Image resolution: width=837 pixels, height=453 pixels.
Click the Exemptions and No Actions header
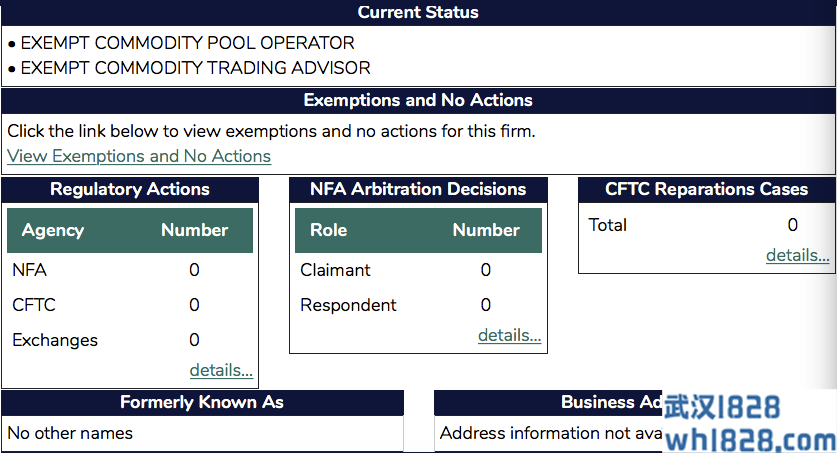[x=418, y=100]
